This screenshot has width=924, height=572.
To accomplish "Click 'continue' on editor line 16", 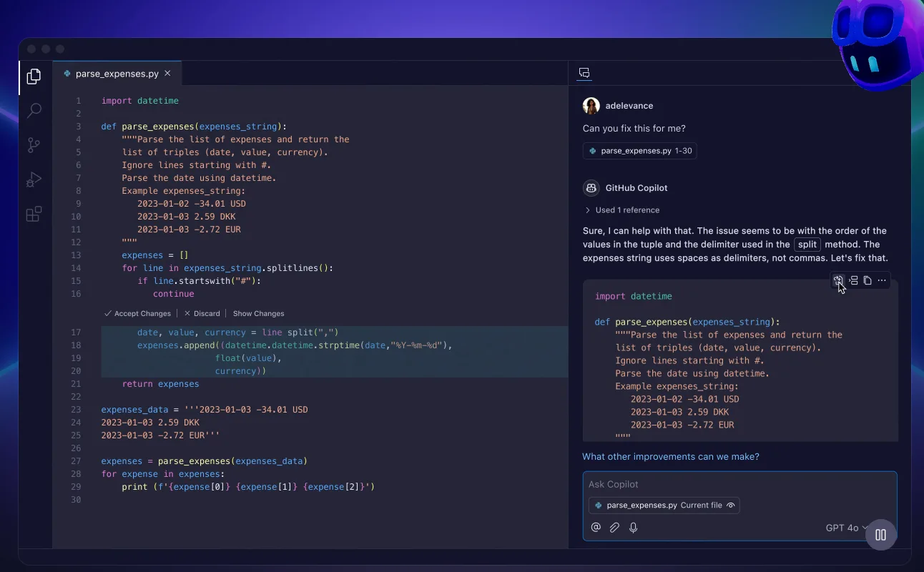I will point(174,294).
